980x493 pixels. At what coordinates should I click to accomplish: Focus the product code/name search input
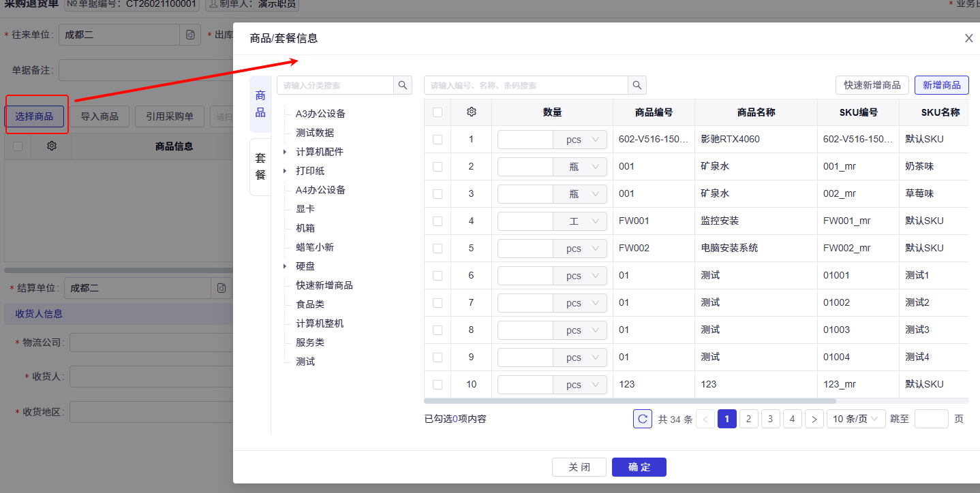tap(526, 85)
